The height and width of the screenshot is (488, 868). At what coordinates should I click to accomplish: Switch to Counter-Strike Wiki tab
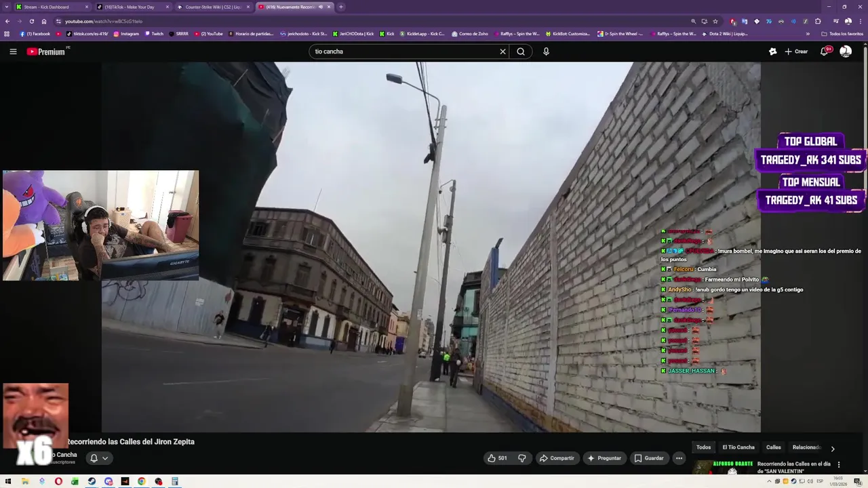(x=213, y=7)
